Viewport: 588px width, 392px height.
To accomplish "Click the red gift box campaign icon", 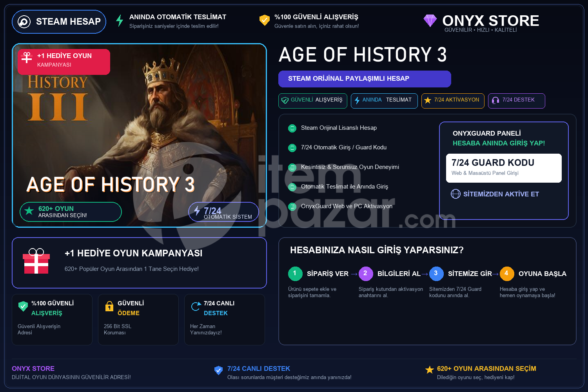I will tap(36, 261).
